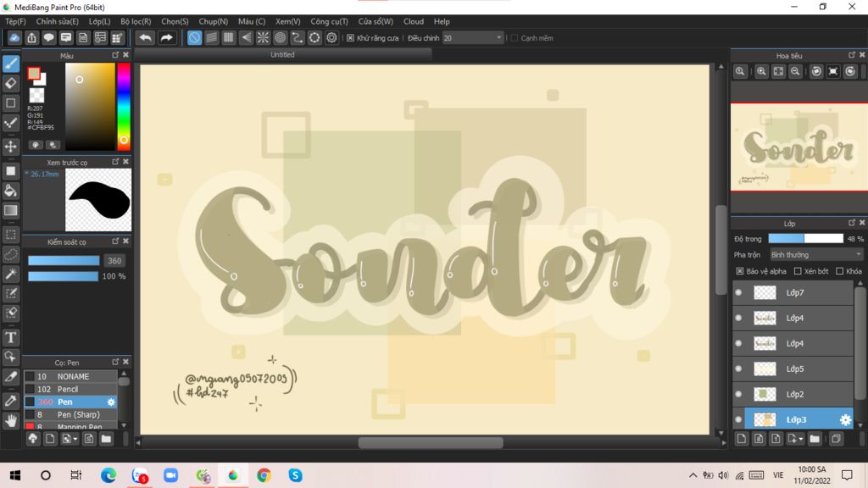Image resolution: width=868 pixels, height=488 pixels.
Task: Open the Công cụ(T) menu
Action: click(330, 21)
